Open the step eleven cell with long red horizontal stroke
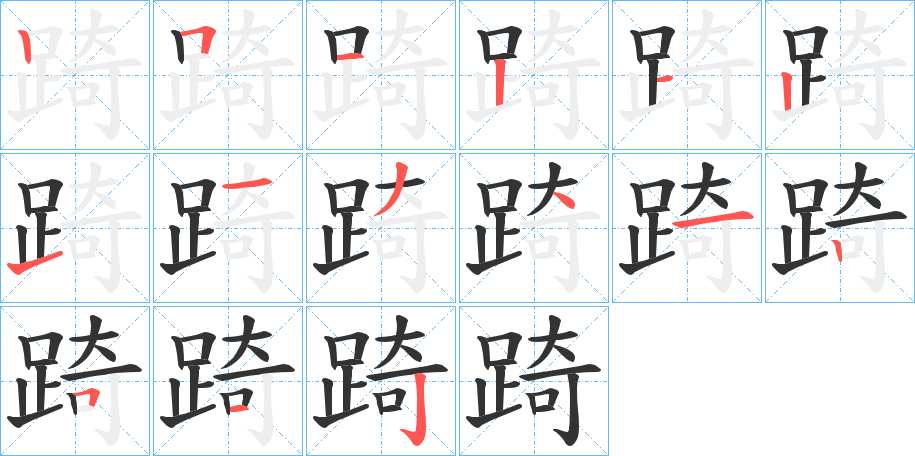Screen dimensions: 915x456 point(686,228)
